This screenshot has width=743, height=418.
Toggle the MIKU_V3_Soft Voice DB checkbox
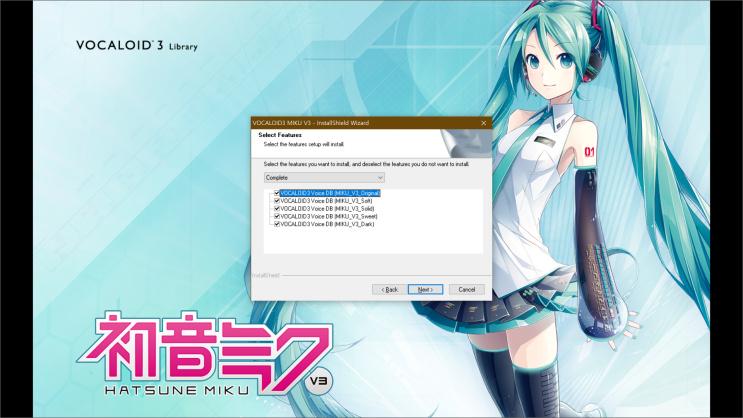(x=277, y=200)
